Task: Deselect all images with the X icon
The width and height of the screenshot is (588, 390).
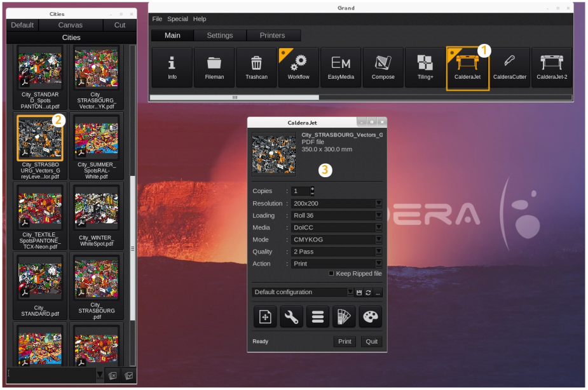Action: (x=112, y=375)
